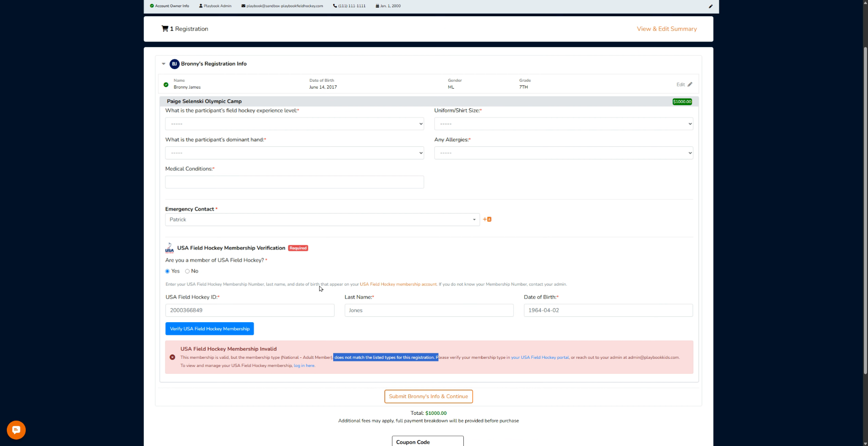This screenshot has height=446, width=868.
Task: Select No for USA Field Hockey member
Action: coord(187,271)
